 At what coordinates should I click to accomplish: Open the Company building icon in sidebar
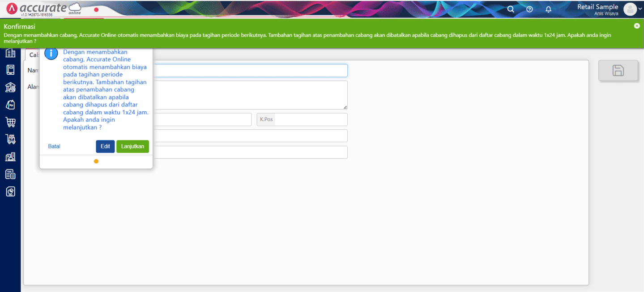pos(10,54)
